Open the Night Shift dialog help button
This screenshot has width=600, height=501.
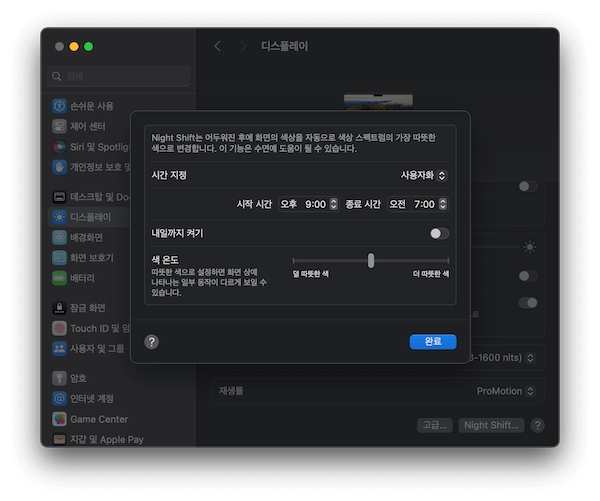[152, 342]
